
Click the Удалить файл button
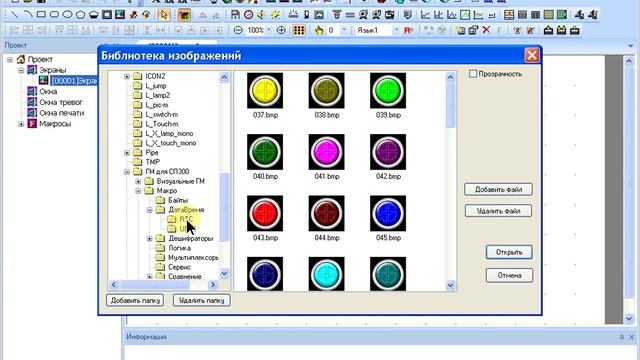pyautogui.click(x=498, y=211)
